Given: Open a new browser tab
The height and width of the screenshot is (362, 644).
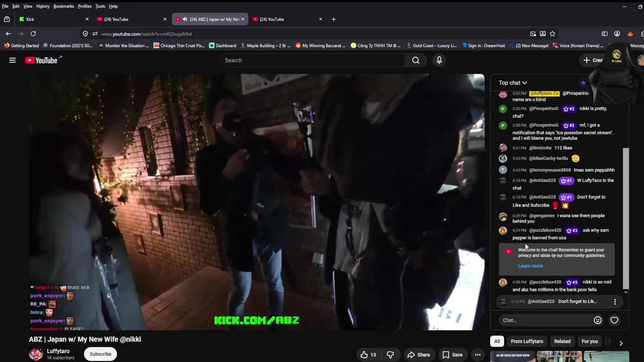Looking at the screenshot, I should tap(333, 19).
